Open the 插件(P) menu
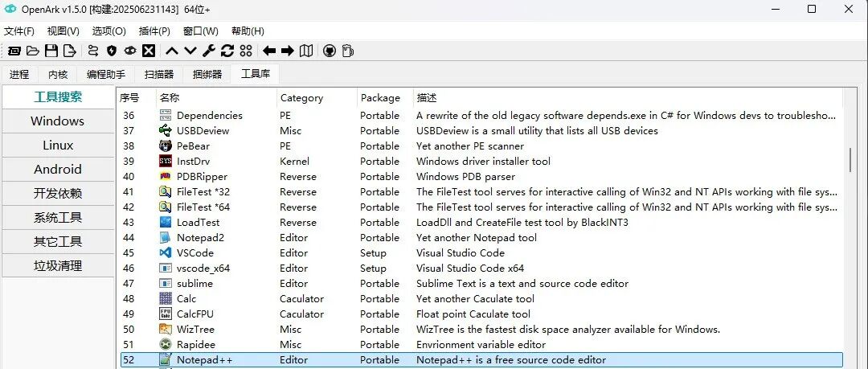 click(154, 31)
